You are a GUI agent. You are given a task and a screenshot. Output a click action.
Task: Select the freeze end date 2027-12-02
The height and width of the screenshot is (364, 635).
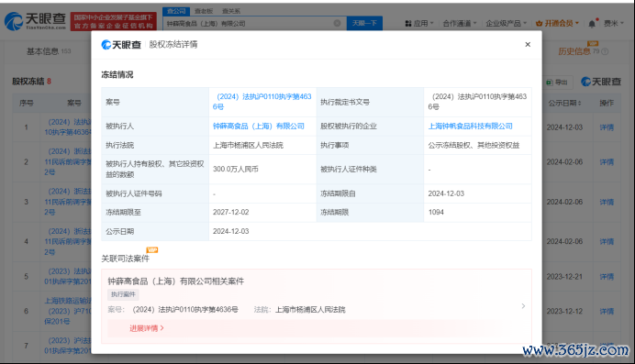click(x=231, y=213)
